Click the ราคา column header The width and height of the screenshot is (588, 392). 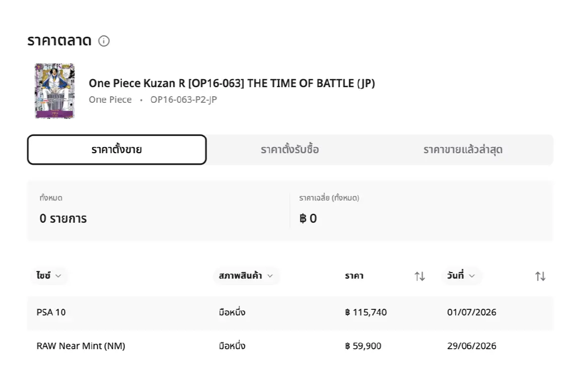(x=354, y=276)
